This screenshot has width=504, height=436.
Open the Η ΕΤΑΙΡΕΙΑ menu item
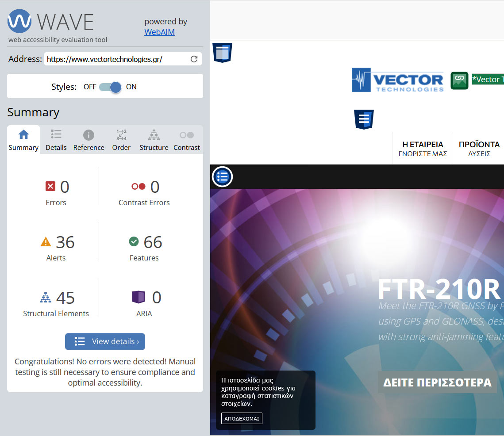(x=423, y=149)
